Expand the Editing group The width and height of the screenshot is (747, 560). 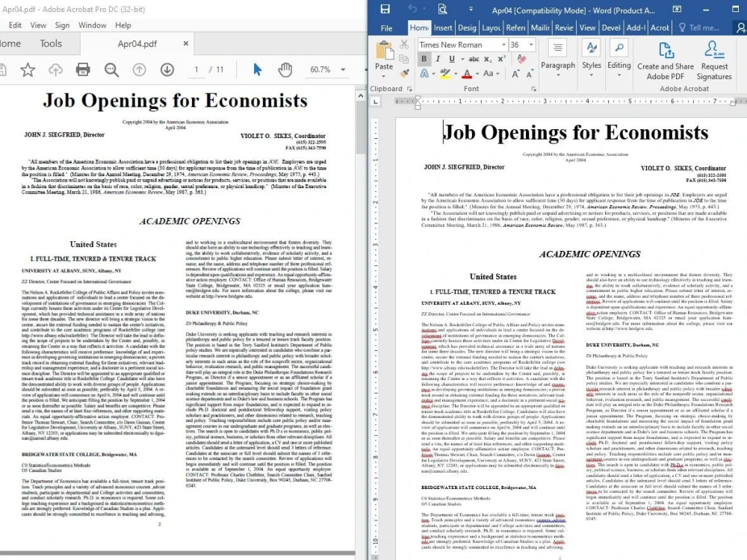tap(619, 59)
